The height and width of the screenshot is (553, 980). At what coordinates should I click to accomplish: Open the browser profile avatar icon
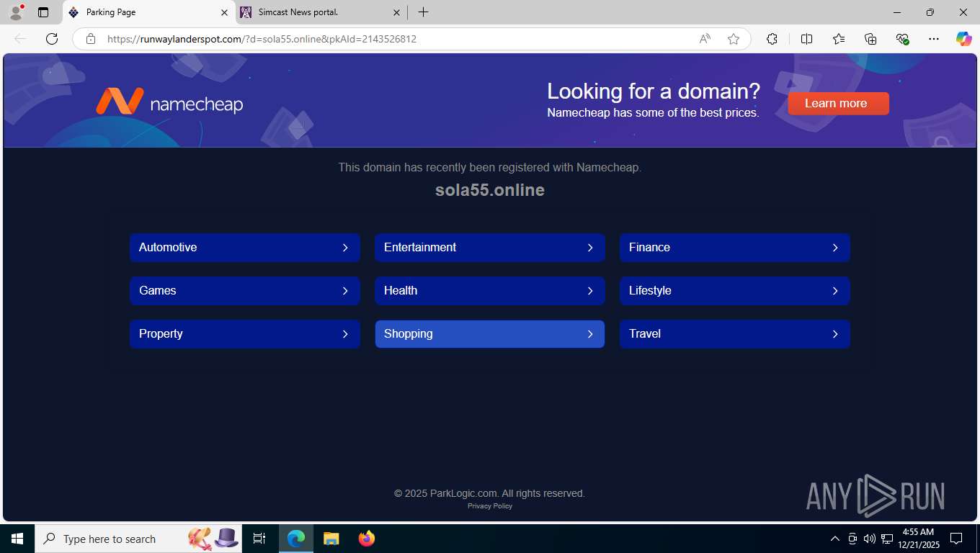coord(16,12)
